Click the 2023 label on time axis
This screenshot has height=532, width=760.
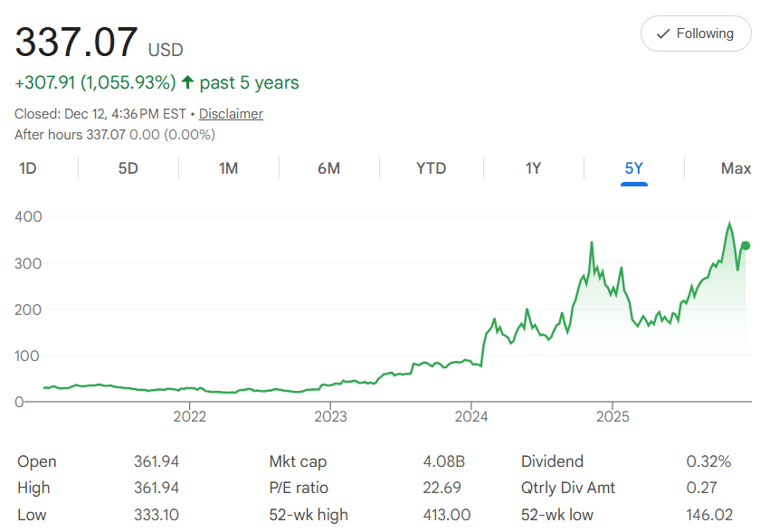point(330,417)
